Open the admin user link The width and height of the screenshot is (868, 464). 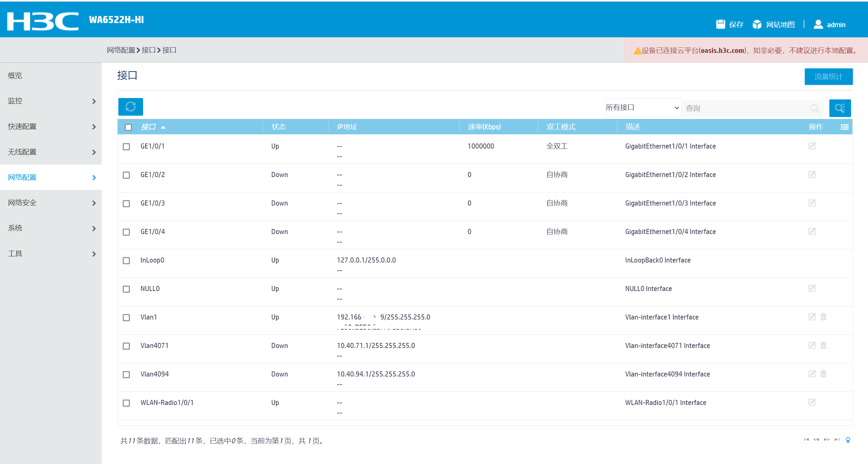[836, 25]
